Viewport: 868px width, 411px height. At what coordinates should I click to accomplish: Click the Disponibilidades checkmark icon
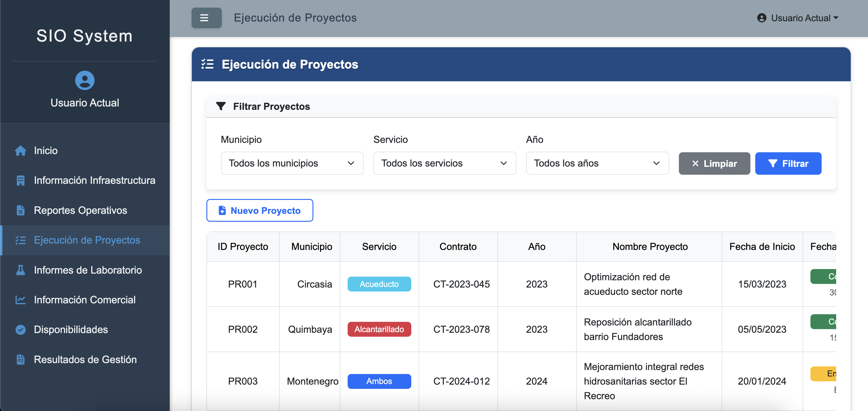click(20, 329)
